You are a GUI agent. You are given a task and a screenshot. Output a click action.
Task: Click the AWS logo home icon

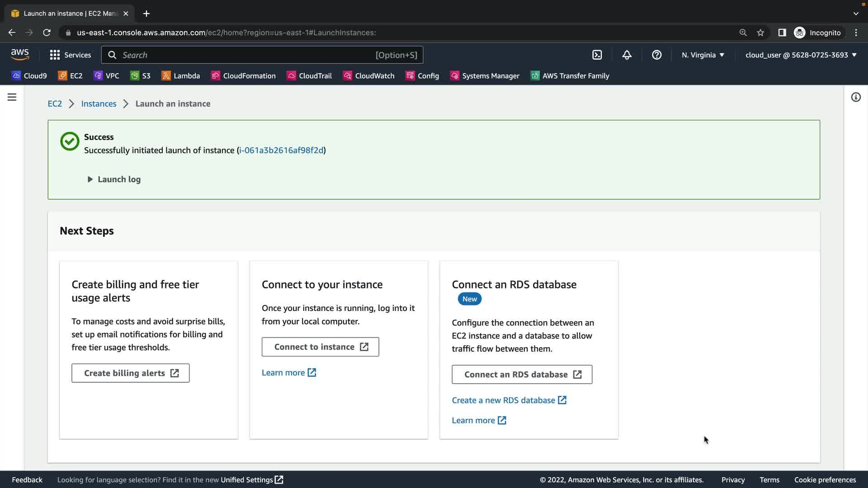(20, 55)
